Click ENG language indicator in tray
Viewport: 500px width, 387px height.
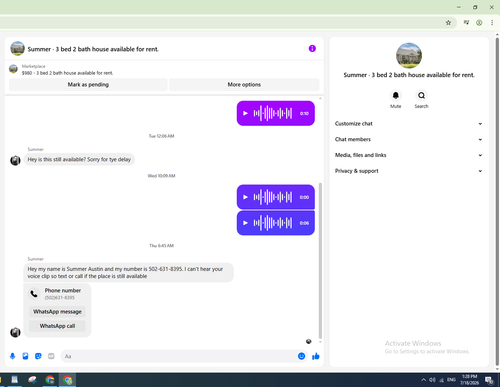tap(451, 380)
